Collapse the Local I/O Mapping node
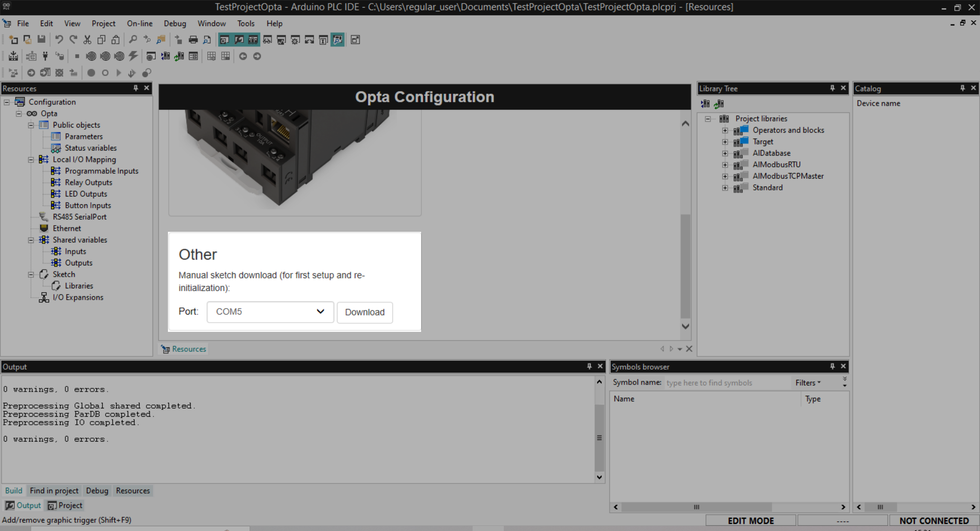This screenshot has width=980, height=531. [31, 159]
